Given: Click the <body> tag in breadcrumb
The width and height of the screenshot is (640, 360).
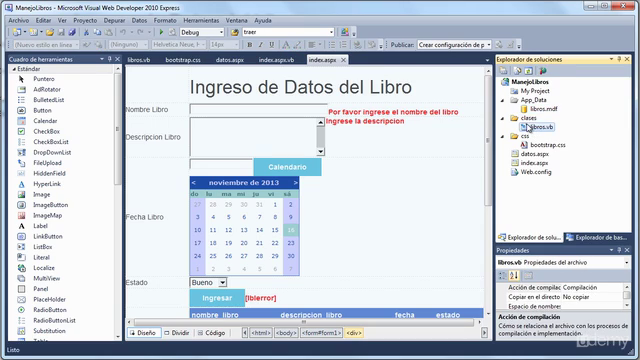Looking at the screenshot, I should point(286,333).
